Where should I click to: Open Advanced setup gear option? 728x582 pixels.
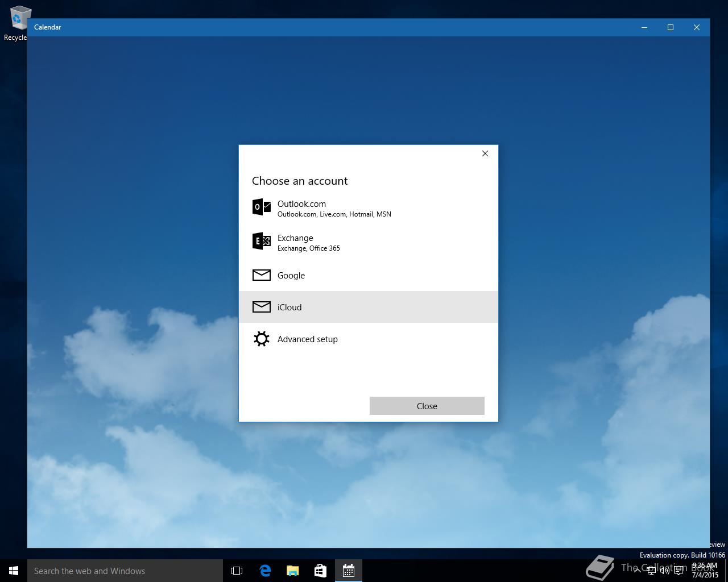(368, 339)
